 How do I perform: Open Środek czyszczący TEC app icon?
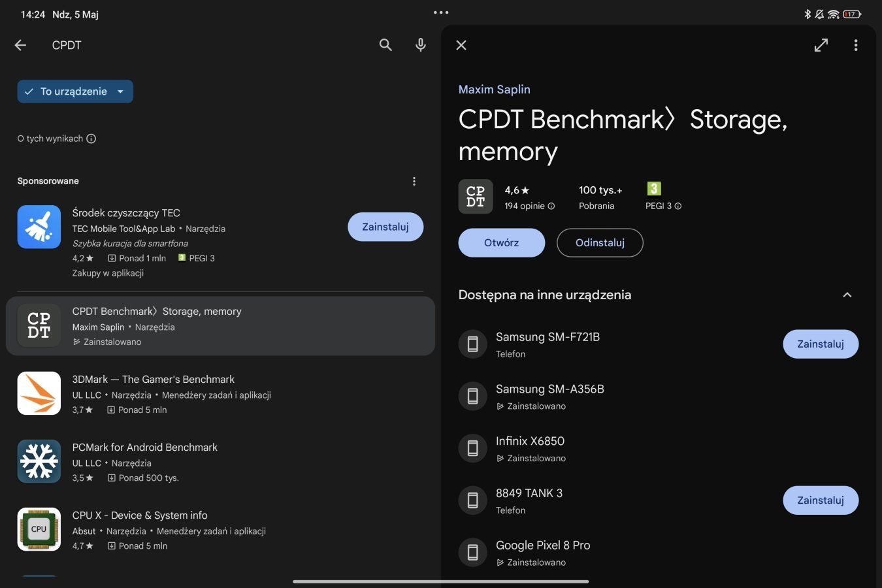pos(39,227)
